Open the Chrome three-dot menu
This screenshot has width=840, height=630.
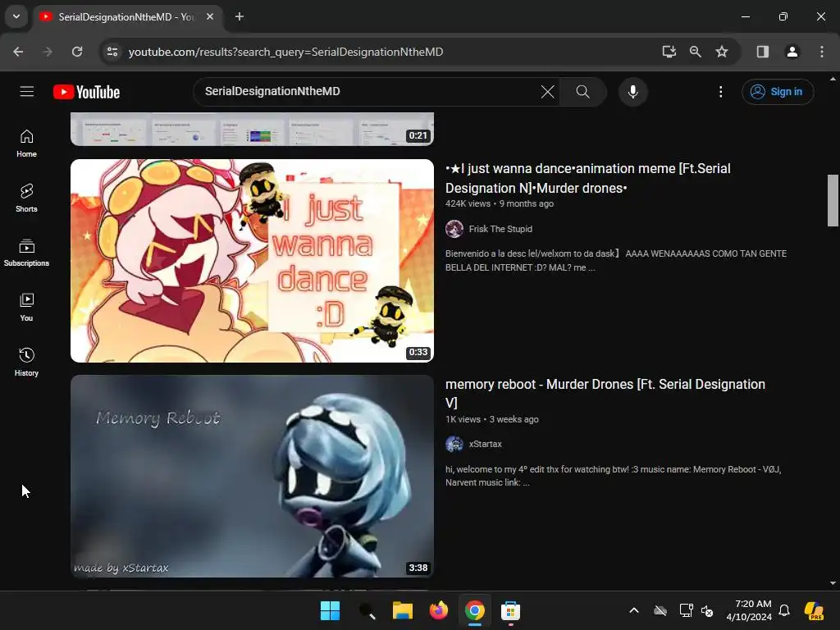click(822, 52)
